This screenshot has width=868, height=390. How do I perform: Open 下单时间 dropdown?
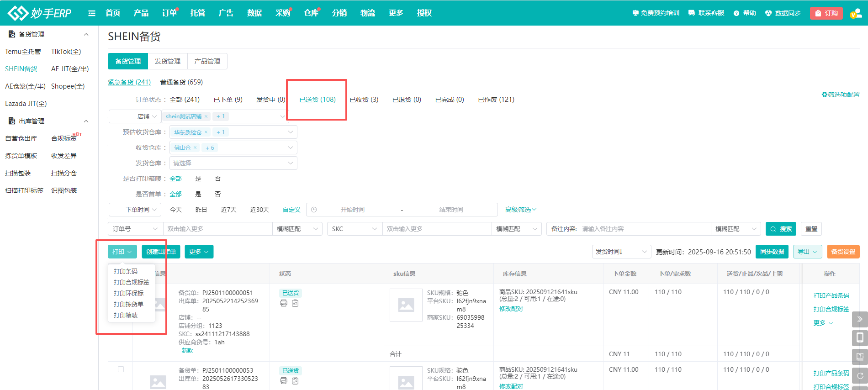click(135, 210)
